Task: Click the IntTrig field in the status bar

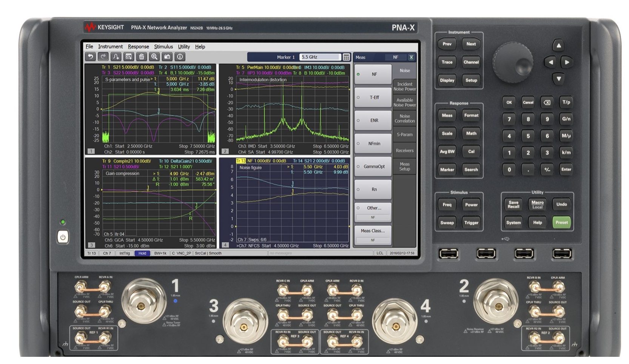Action: [x=125, y=253]
